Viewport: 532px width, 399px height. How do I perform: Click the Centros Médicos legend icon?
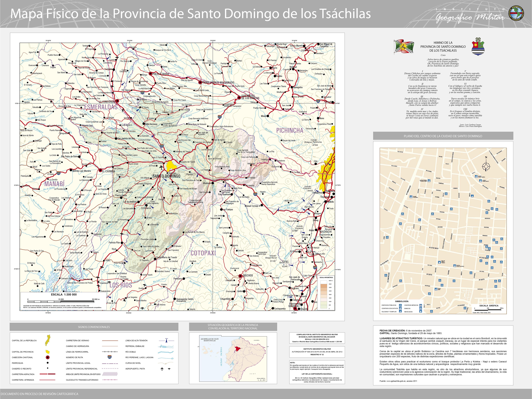click(x=421, y=305)
